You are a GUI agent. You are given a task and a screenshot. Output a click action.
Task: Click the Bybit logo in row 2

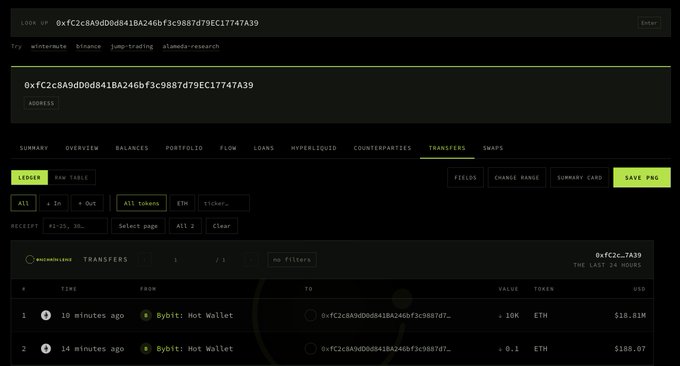pos(146,349)
